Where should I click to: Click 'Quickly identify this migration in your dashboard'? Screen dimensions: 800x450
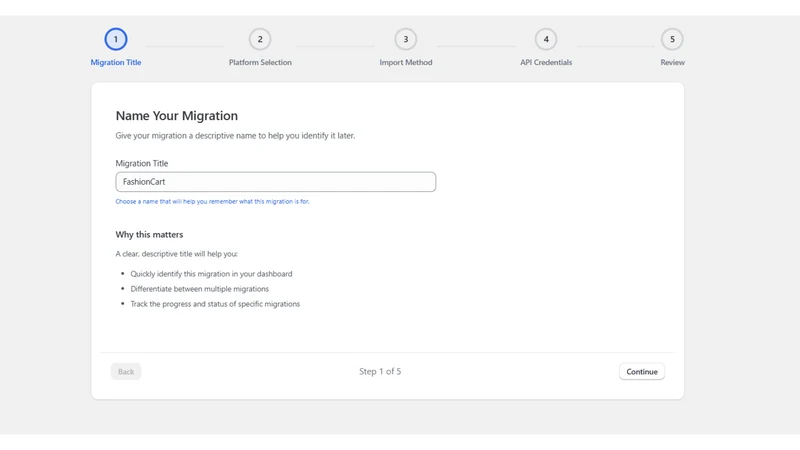click(211, 274)
